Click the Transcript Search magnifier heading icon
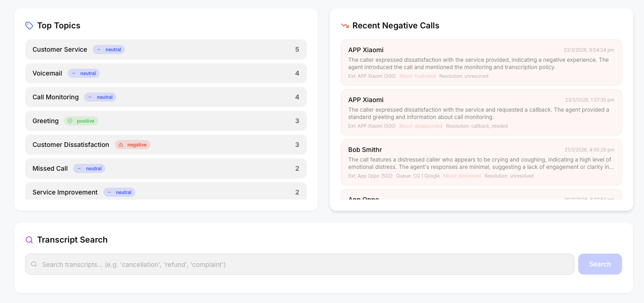644x303 pixels. pos(29,240)
